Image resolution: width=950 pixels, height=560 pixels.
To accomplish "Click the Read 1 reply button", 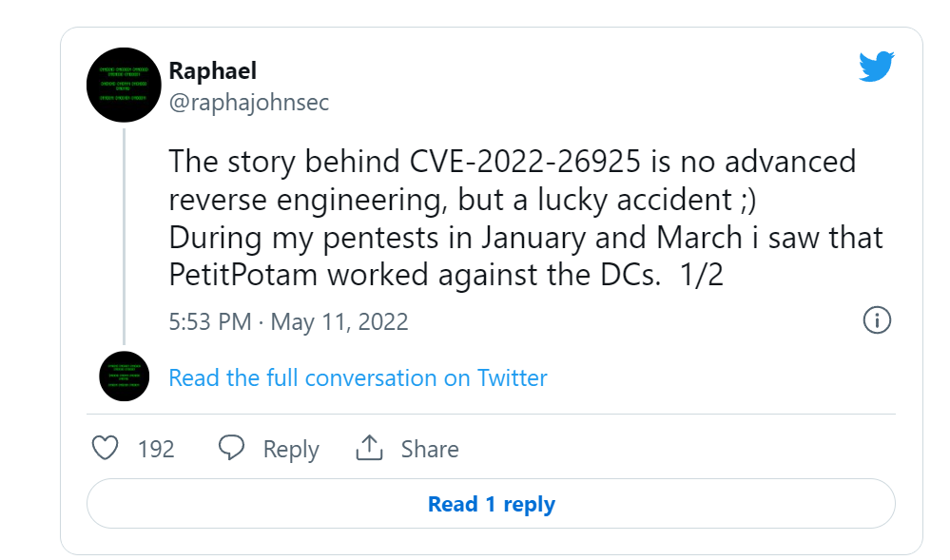I will 491,504.
